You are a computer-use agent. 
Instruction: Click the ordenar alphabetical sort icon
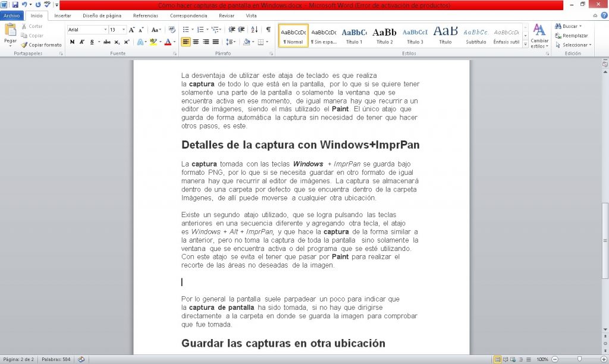pyautogui.click(x=253, y=29)
